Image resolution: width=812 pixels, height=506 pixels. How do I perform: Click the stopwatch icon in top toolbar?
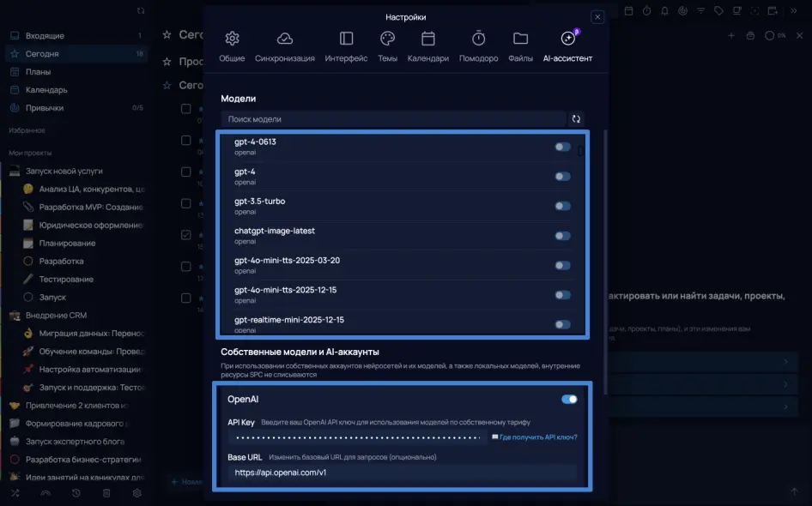646,11
